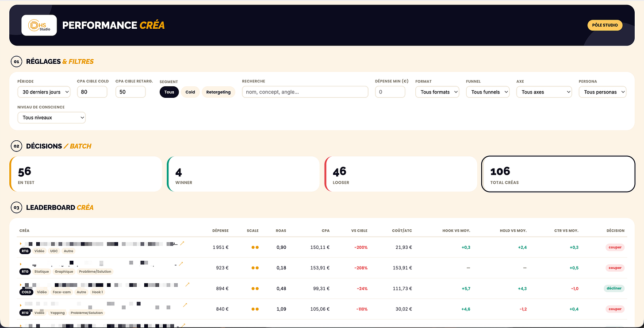Open the external link arrow in the 923 € row
The image size is (644, 328).
click(180, 264)
